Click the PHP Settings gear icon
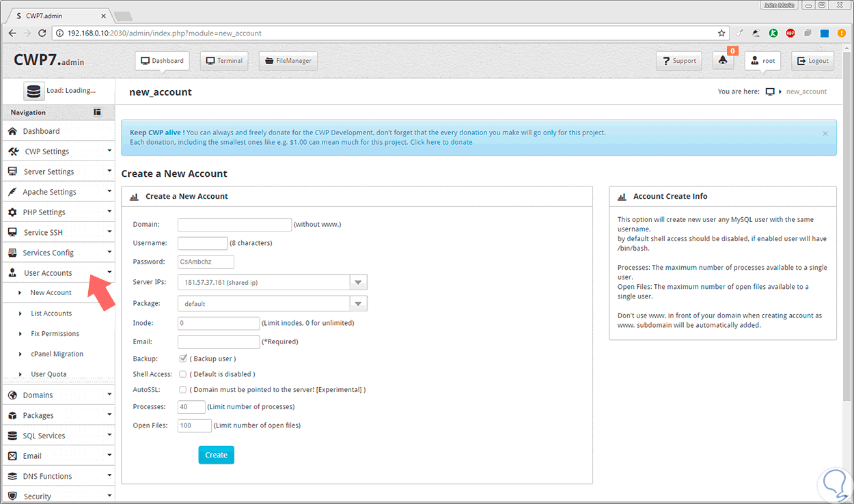Screen dimensions: 854x504 coord(12,212)
